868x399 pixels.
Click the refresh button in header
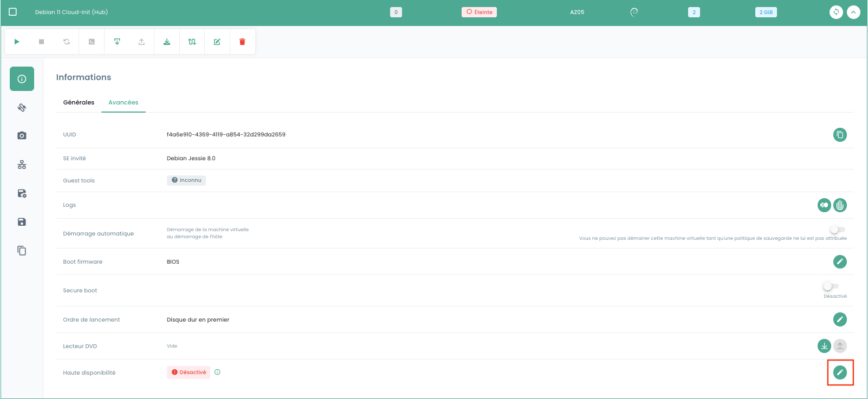click(x=836, y=12)
